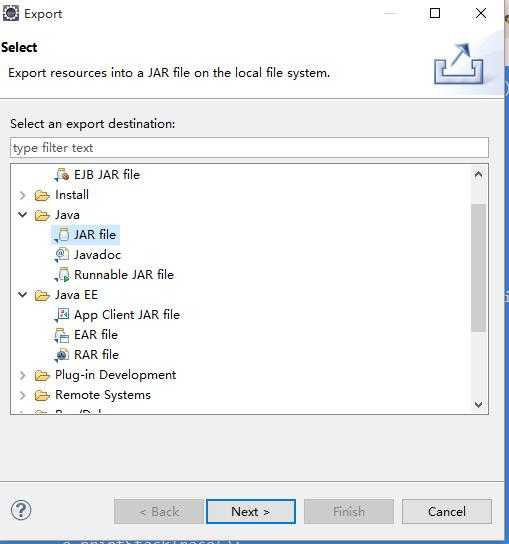Image resolution: width=509 pixels, height=544 pixels.
Task: Open the help question mark icon
Action: 21,510
